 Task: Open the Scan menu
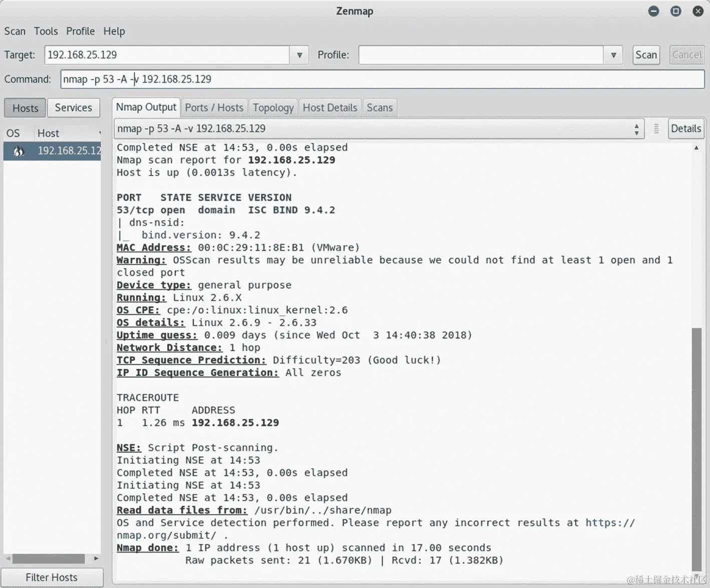coord(15,31)
